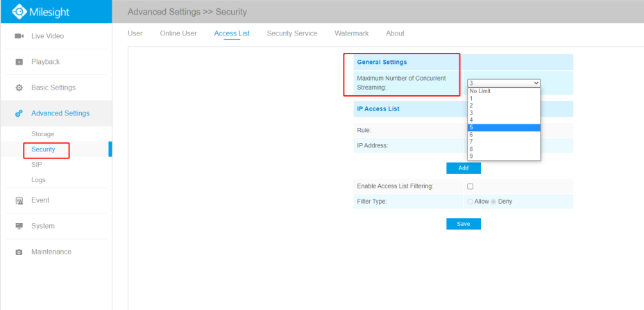Switch to the User tab
644x310 pixels.
pyautogui.click(x=135, y=33)
